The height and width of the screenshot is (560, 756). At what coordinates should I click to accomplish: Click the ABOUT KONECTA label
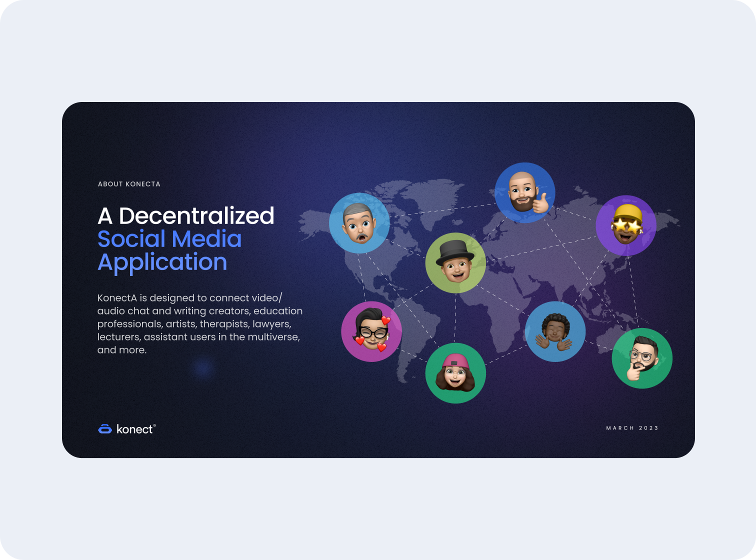point(129,184)
